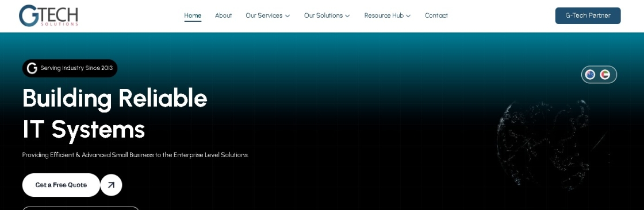Go to the Home menu item
Image resolution: width=644 pixels, height=210 pixels.
tap(193, 15)
